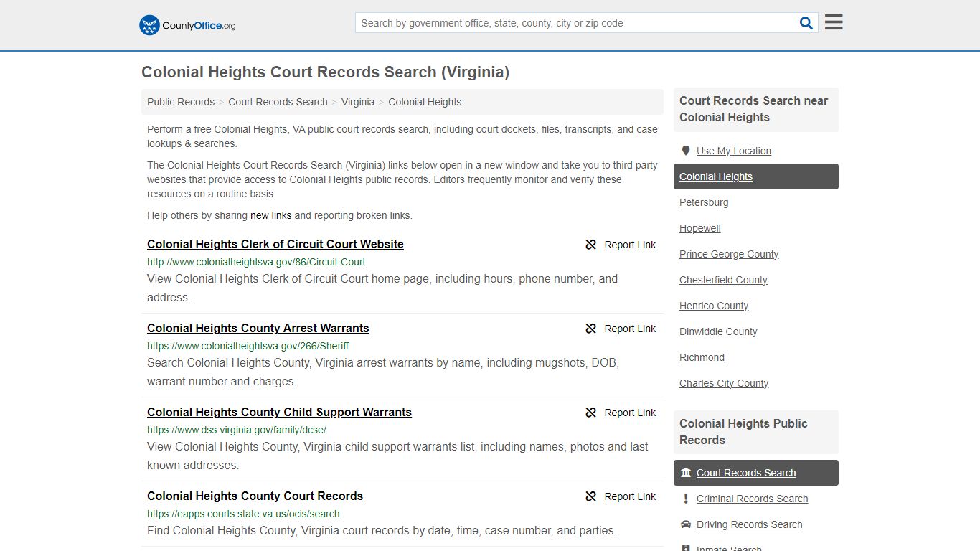Open Criminal Records Search sidebar item
The width and height of the screenshot is (980, 551).
[x=752, y=499]
